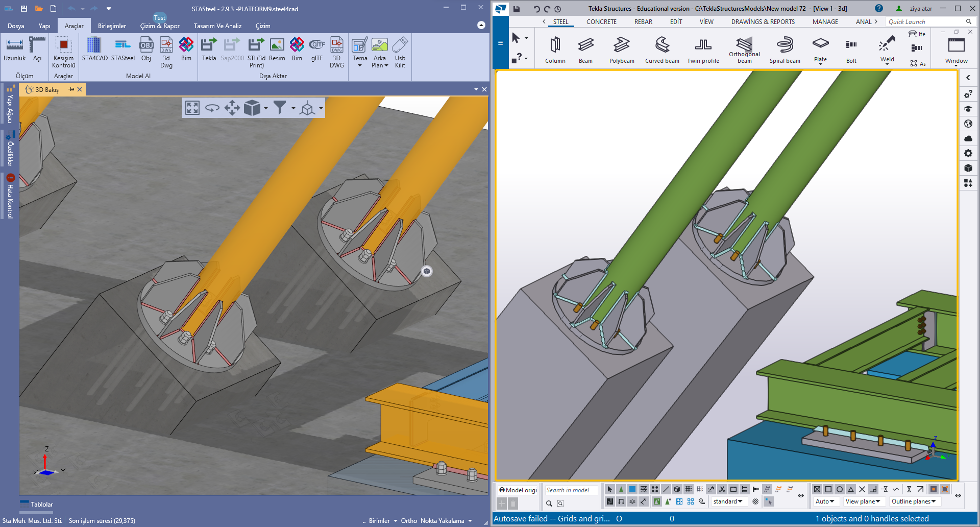Toggle the snap switches eye visibility icon
Image resolution: width=980 pixels, height=527 pixels.
click(958, 495)
